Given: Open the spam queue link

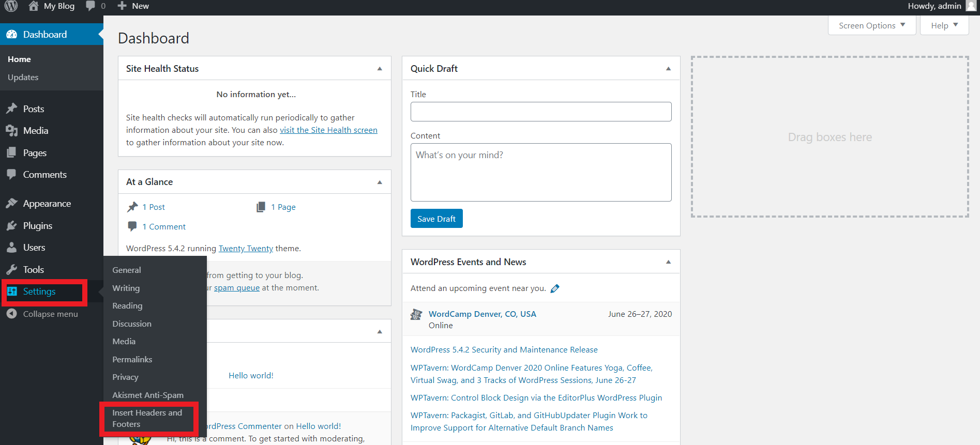Looking at the screenshot, I should point(237,288).
